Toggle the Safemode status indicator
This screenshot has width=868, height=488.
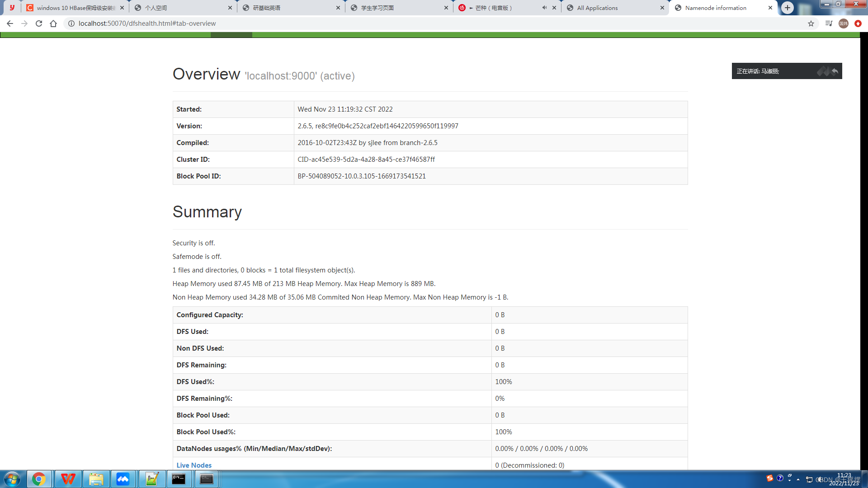pyautogui.click(x=196, y=256)
